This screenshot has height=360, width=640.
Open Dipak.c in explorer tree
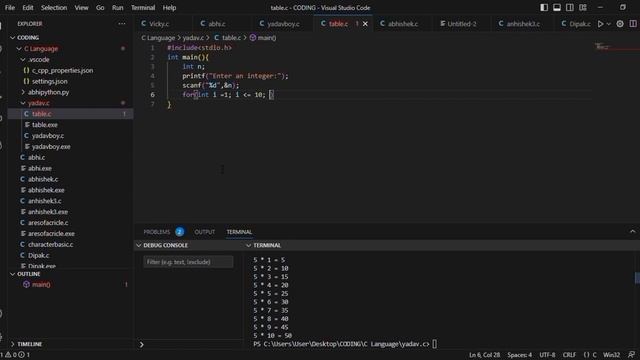pyautogui.click(x=38, y=256)
